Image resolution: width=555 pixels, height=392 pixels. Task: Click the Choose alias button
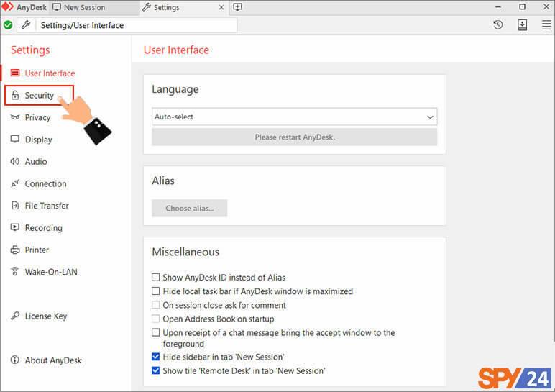pyautogui.click(x=189, y=208)
